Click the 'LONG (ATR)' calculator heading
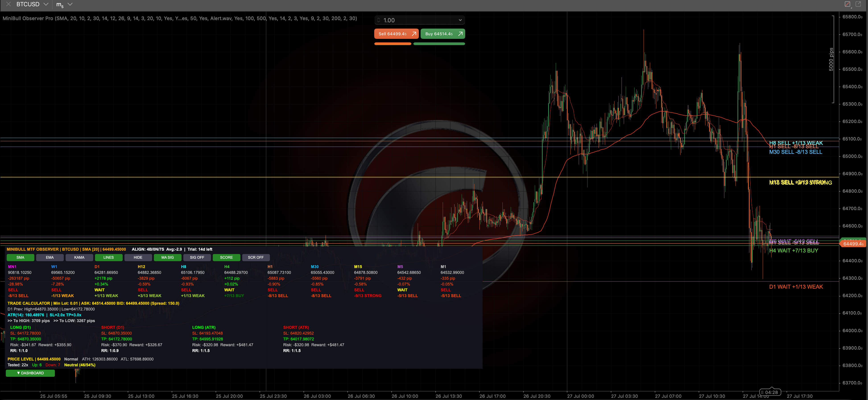Image resolution: width=868 pixels, height=400 pixels. click(x=204, y=327)
